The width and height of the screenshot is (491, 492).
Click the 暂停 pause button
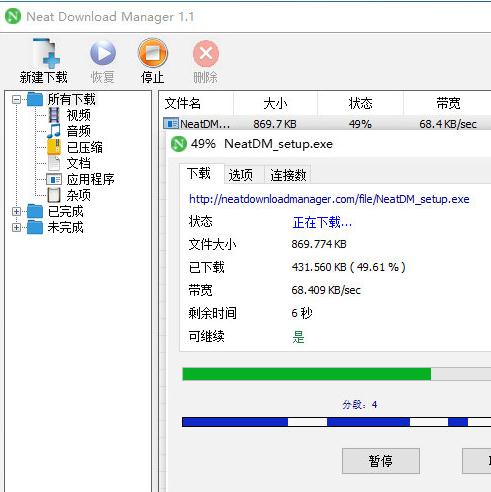pos(381,461)
